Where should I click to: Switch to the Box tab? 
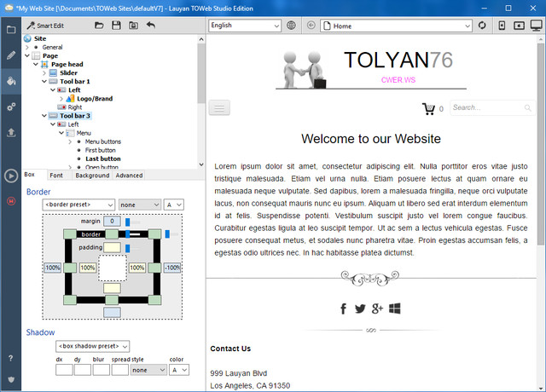30,175
